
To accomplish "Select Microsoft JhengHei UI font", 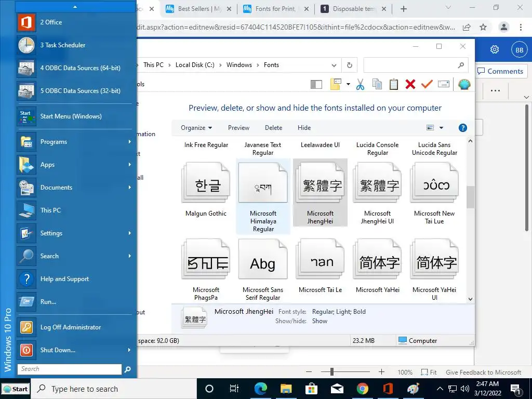I will tap(377, 193).
